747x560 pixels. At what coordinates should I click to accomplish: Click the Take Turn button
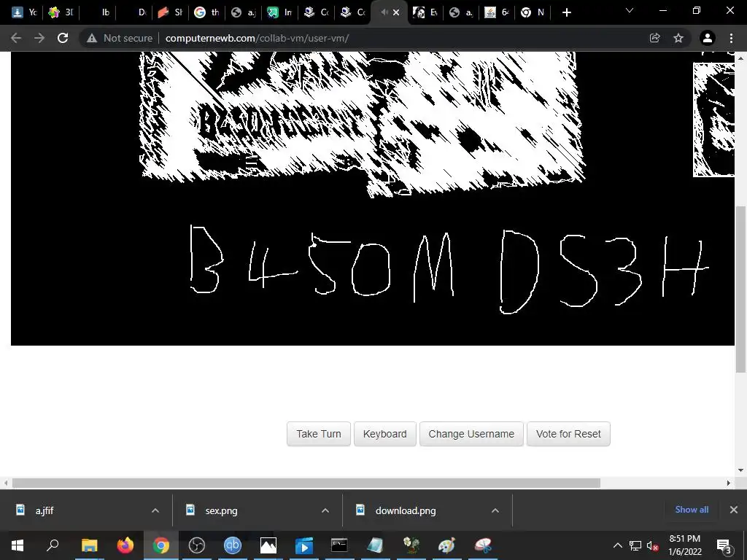[x=319, y=434]
